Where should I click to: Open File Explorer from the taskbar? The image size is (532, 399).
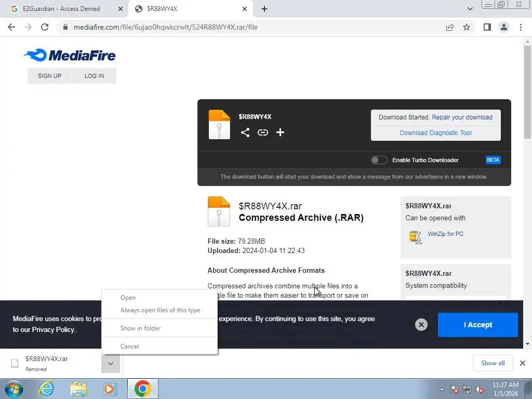[79, 389]
